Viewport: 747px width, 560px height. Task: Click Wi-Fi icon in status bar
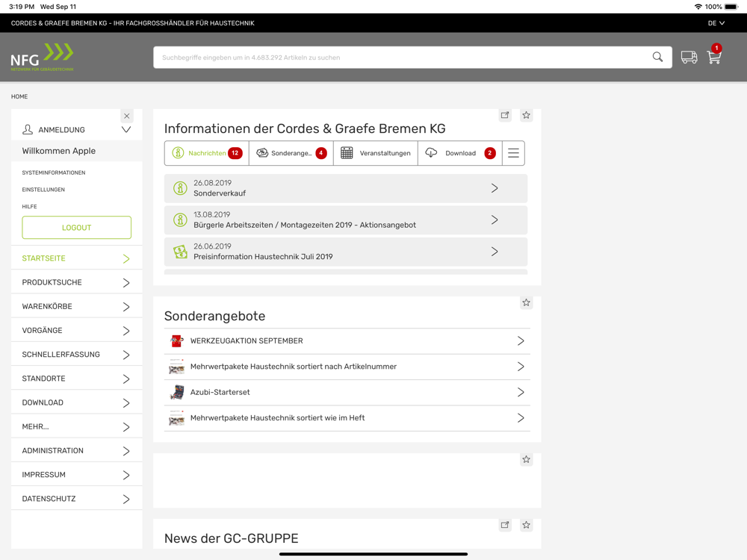[x=698, y=7]
